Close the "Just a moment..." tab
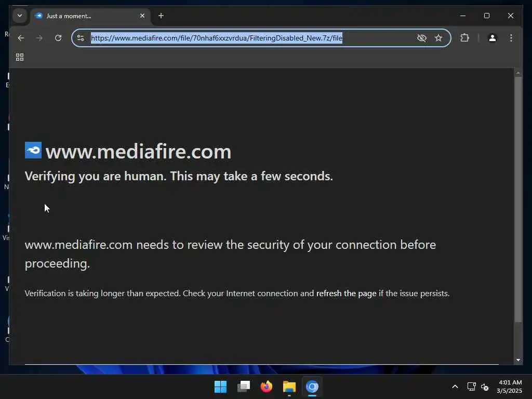 [x=142, y=16]
